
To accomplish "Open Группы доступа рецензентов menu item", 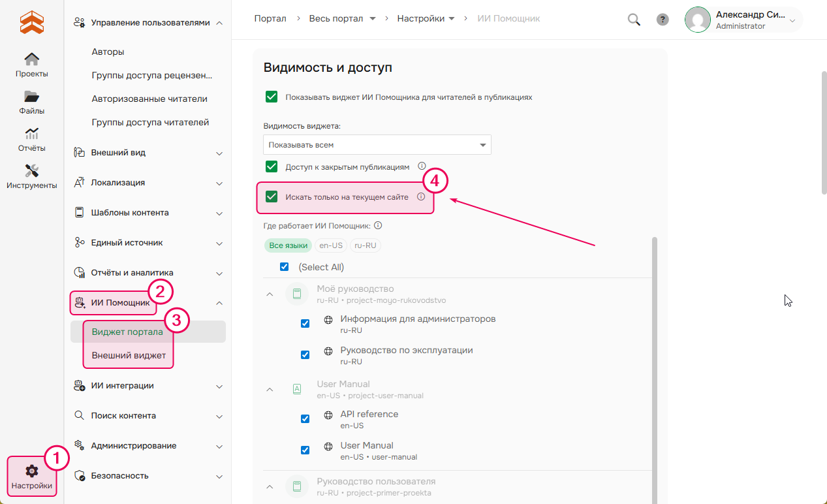I will point(152,75).
